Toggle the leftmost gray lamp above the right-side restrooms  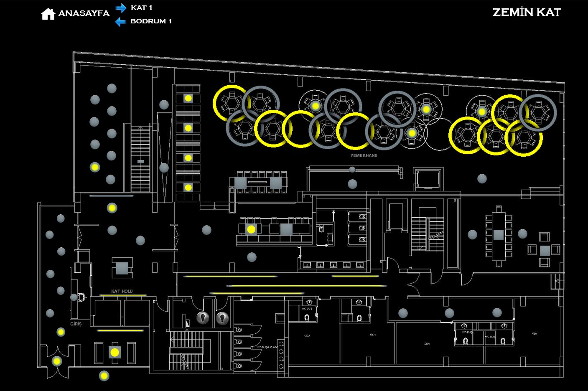[403, 313]
